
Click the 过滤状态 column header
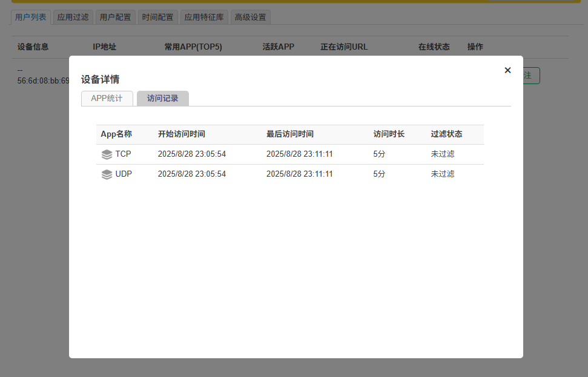(446, 134)
